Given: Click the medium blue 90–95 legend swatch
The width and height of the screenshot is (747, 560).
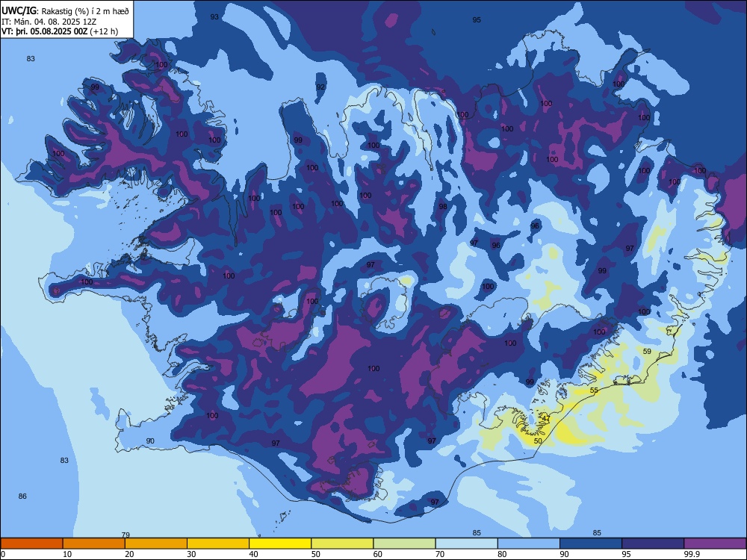Looking at the screenshot, I should click(591, 544).
